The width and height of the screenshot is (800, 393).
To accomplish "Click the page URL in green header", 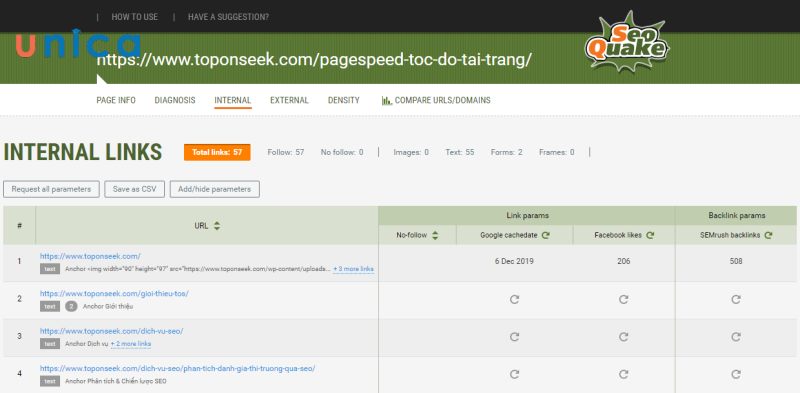I will (314, 60).
